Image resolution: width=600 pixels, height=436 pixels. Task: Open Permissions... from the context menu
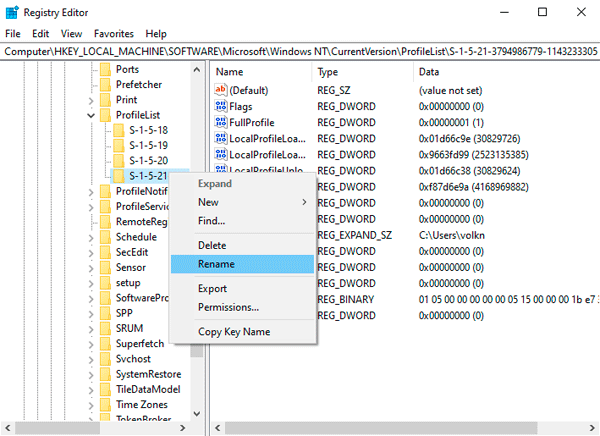(242, 307)
